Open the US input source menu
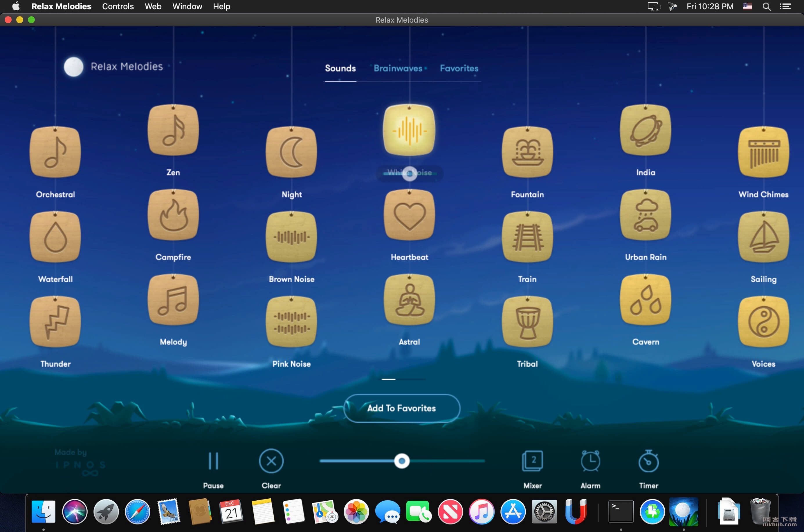This screenshot has height=532, width=804. pos(747,6)
